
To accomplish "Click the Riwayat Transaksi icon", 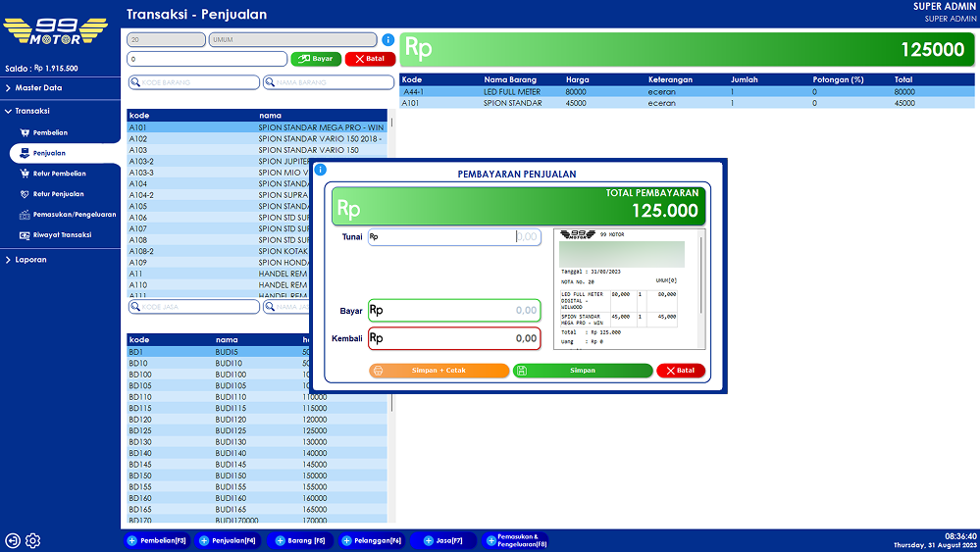I will tap(25, 235).
